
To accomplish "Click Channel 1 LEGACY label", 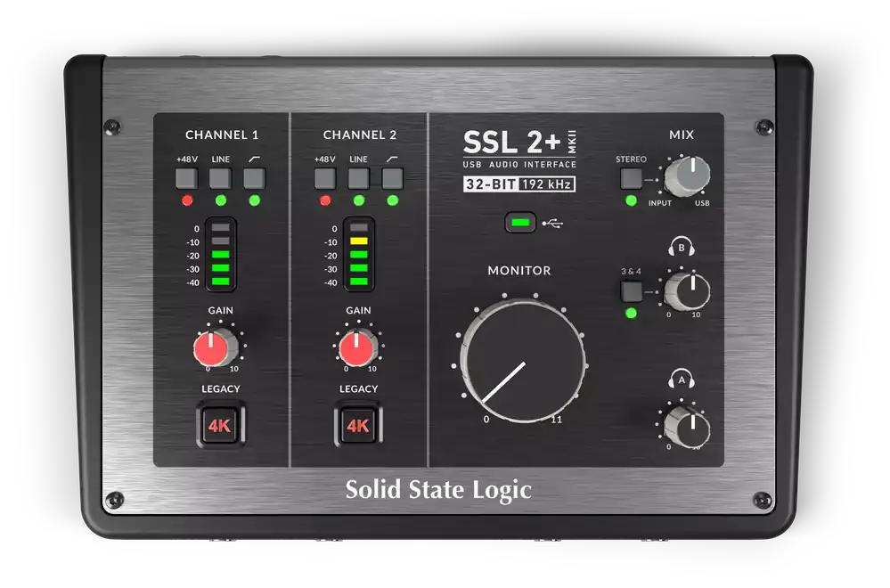I will point(221,388).
